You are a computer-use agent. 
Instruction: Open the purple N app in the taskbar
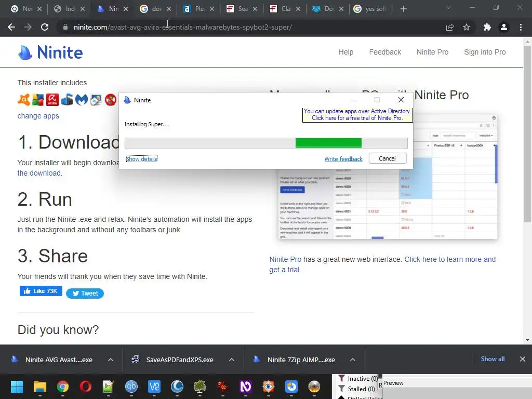point(246,387)
